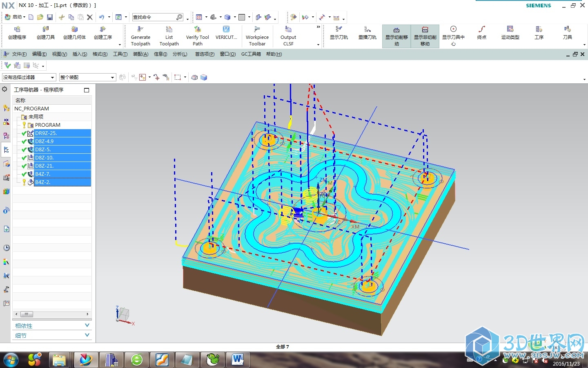Open file explorer from the taskbar
The image size is (588, 368).
tap(60, 360)
